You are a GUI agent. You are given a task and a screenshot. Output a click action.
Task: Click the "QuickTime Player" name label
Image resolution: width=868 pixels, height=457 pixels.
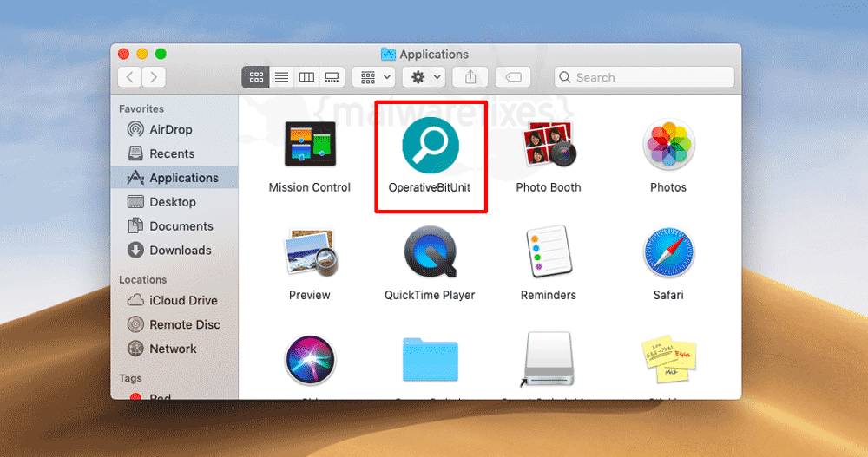[x=430, y=296]
